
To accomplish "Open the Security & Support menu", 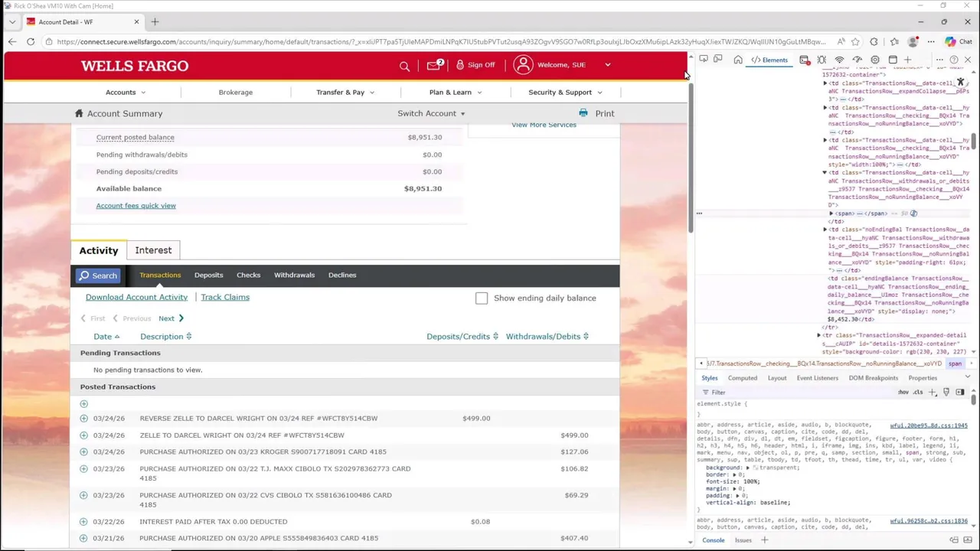I will [565, 92].
